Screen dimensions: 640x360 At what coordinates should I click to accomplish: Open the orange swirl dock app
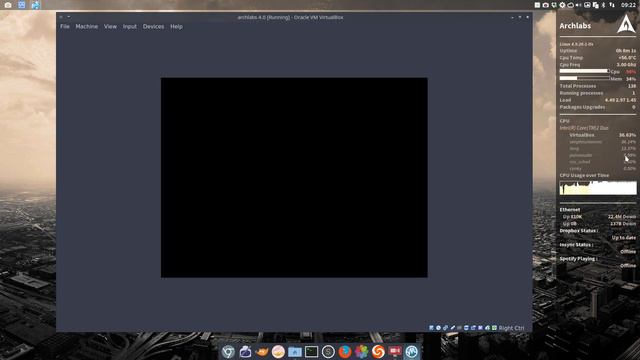pos(378,351)
